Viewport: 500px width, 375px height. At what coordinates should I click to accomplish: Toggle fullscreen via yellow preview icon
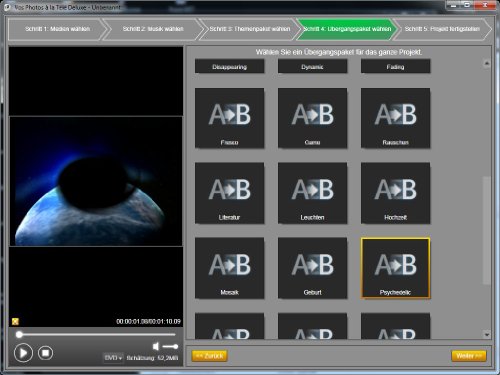(x=15, y=321)
